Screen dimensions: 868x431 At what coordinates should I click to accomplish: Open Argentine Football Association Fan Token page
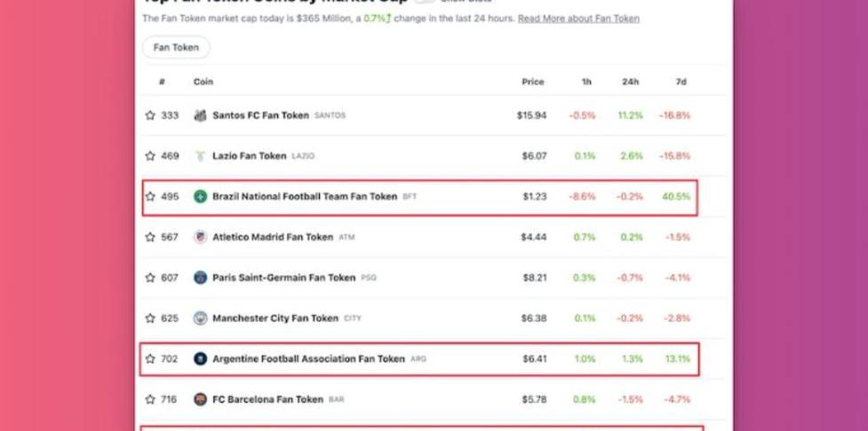pos(308,359)
